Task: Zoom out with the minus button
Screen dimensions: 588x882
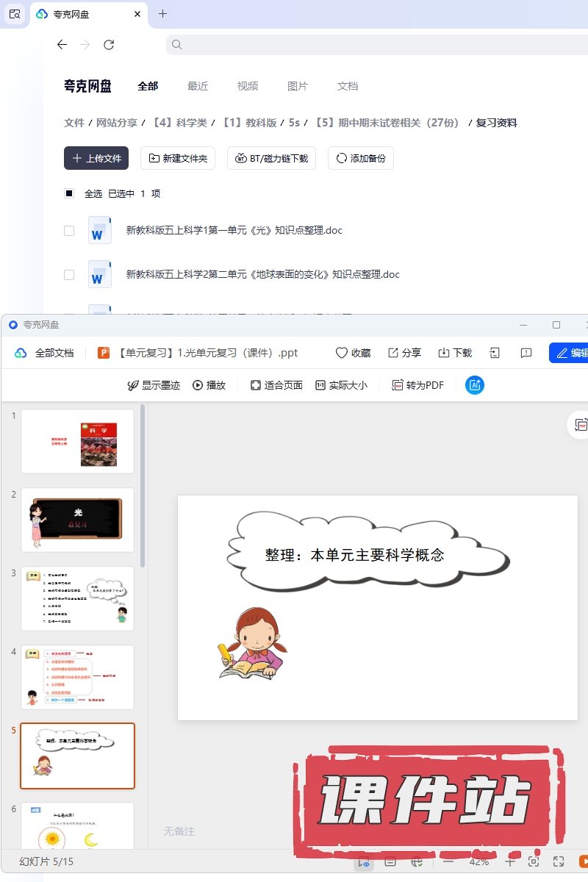Action: (x=448, y=861)
